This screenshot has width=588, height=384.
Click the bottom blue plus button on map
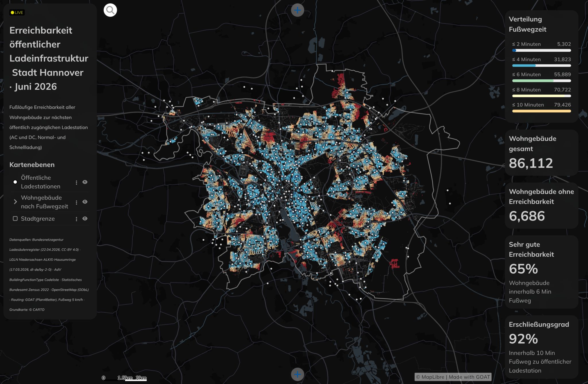(x=297, y=374)
